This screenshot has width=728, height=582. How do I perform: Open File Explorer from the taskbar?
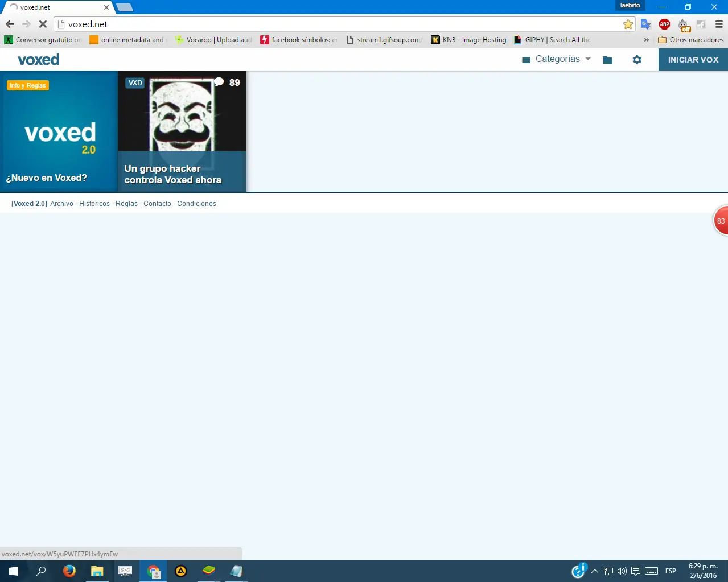(x=97, y=571)
